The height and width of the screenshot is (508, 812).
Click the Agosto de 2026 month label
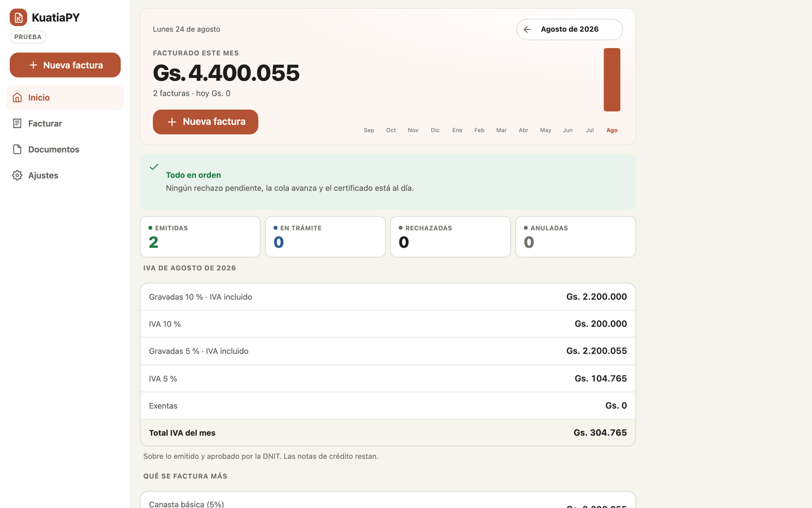click(x=569, y=29)
